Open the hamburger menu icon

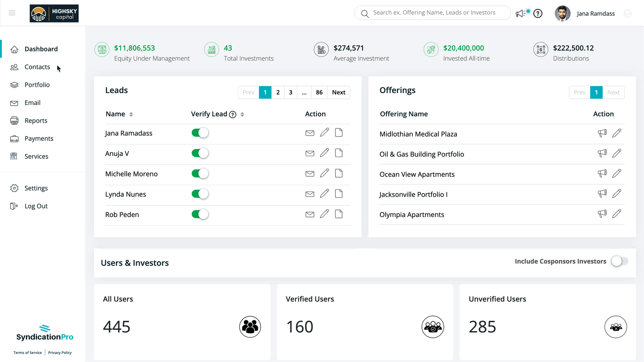click(12, 13)
